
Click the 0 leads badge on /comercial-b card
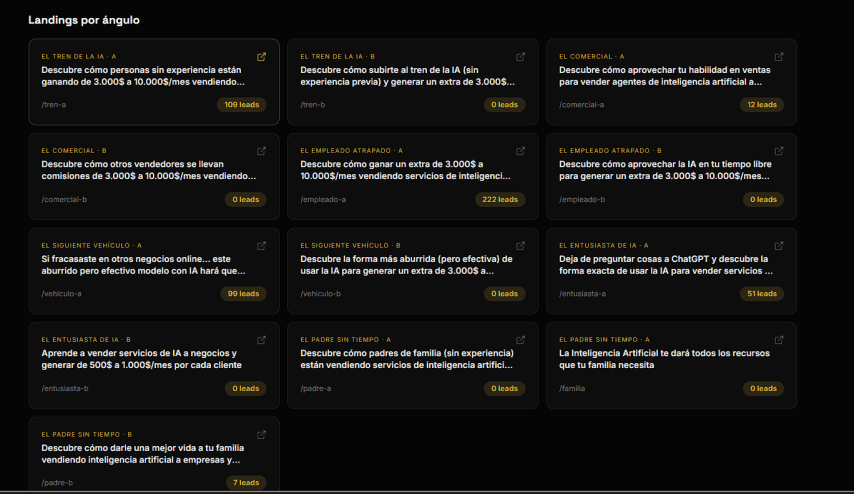[246, 199]
